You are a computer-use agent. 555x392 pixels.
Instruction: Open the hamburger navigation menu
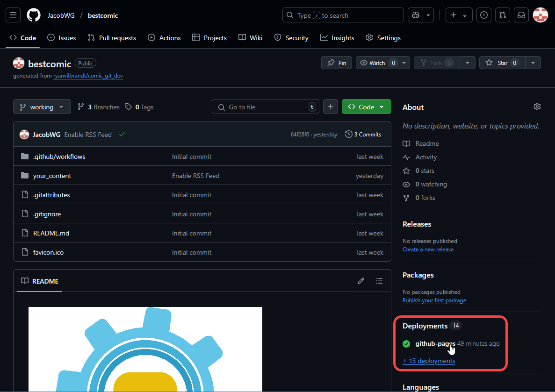point(13,15)
